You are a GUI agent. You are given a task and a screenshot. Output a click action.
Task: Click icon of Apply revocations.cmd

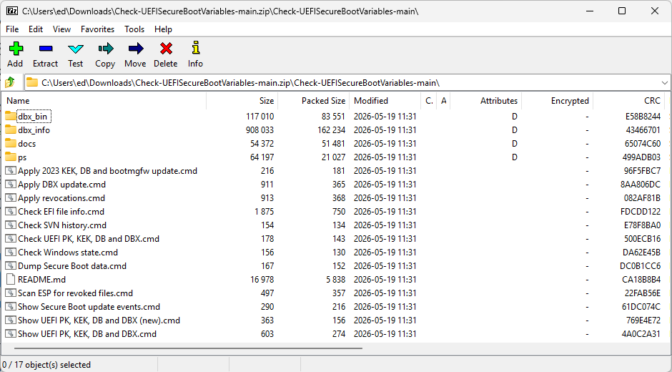point(10,198)
